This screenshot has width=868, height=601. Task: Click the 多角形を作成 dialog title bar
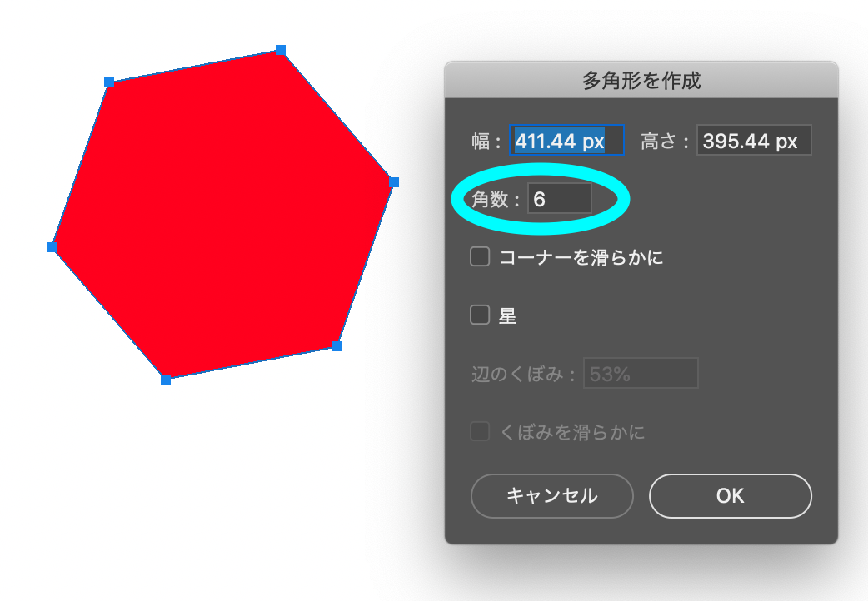641,80
